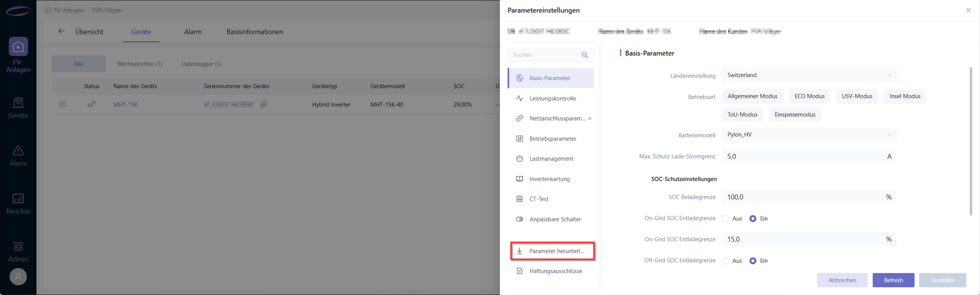Click the Parameter herunterladen download icon
The height and width of the screenshot is (295, 980).
pyautogui.click(x=519, y=251)
